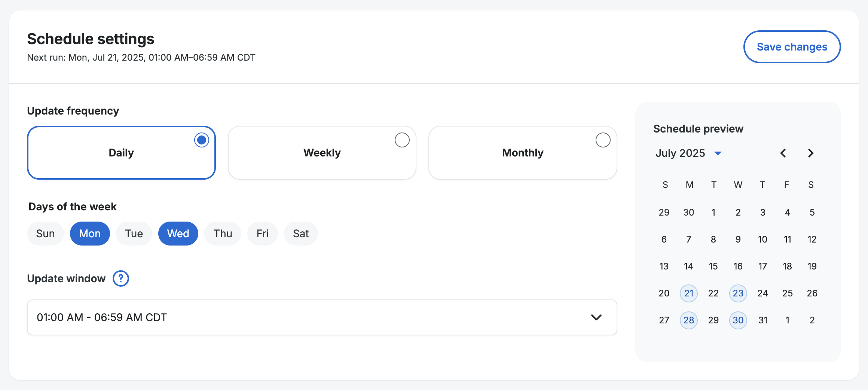Deselect the Mon day chip

90,234
